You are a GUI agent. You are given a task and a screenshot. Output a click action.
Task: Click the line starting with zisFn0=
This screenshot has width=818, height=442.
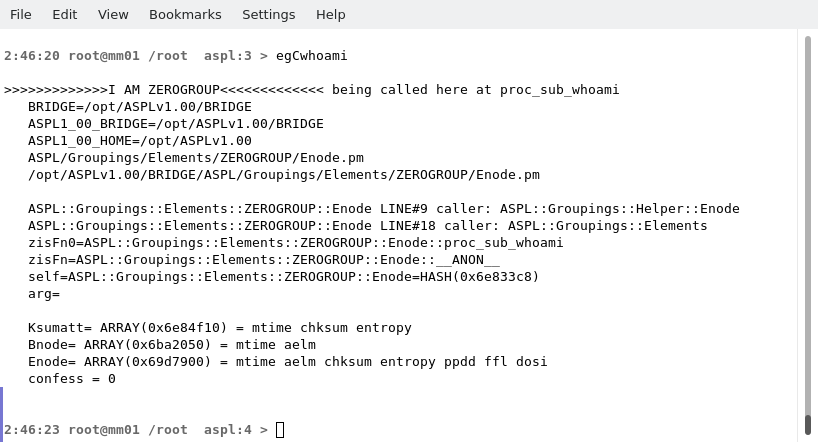tap(296, 243)
